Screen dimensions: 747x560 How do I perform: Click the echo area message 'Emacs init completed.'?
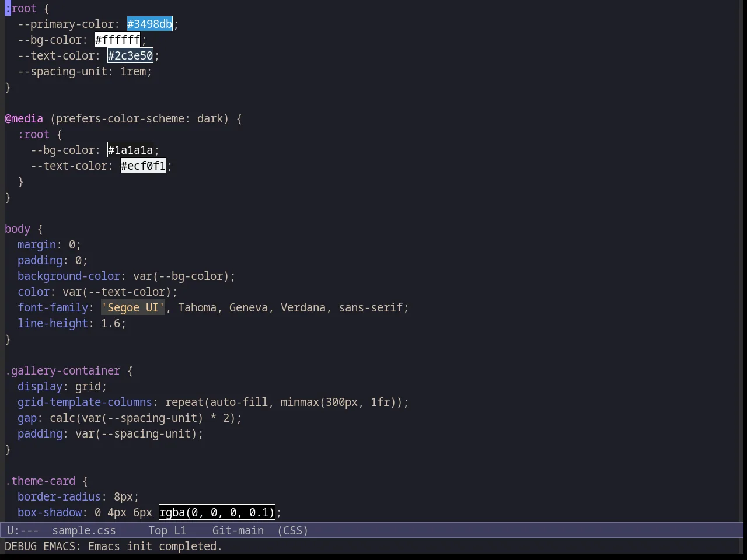point(155,546)
